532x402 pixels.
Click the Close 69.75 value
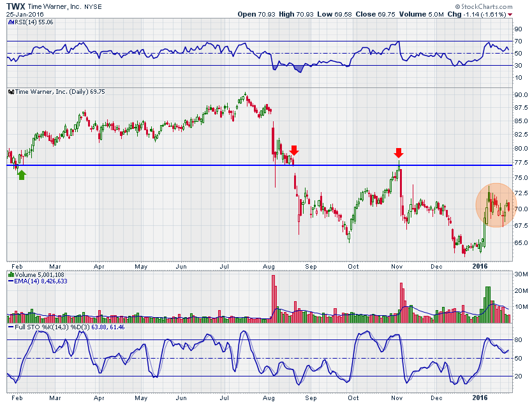tap(375, 14)
